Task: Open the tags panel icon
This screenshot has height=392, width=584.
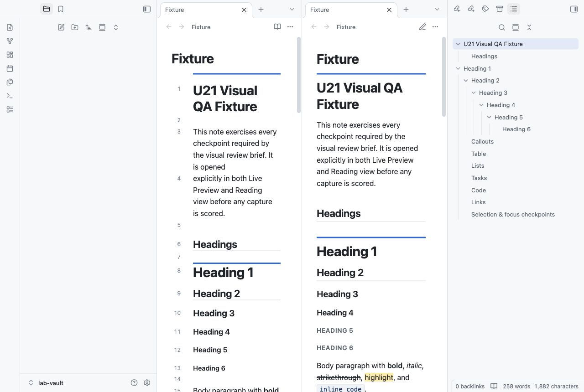Action: point(485,9)
